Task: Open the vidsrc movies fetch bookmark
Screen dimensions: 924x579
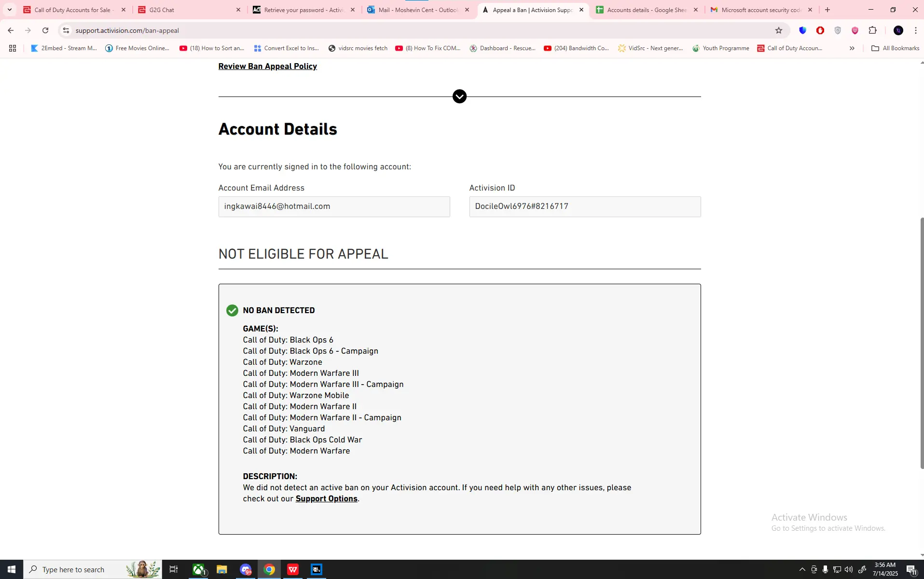Action: (x=358, y=48)
